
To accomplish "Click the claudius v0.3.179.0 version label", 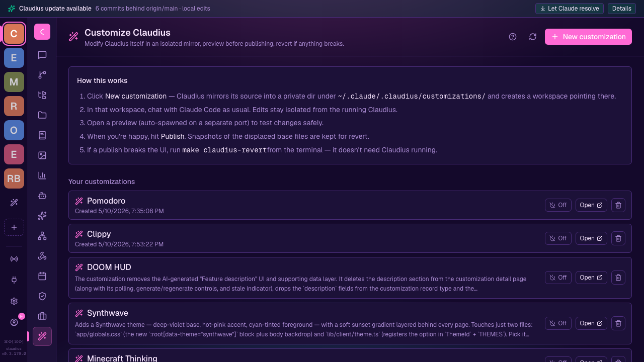I will (14, 351).
